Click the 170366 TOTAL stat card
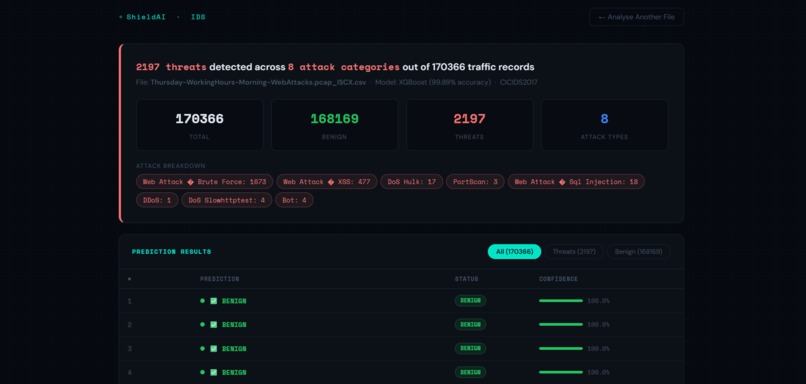This screenshot has width=806, height=384. point(199,125)
